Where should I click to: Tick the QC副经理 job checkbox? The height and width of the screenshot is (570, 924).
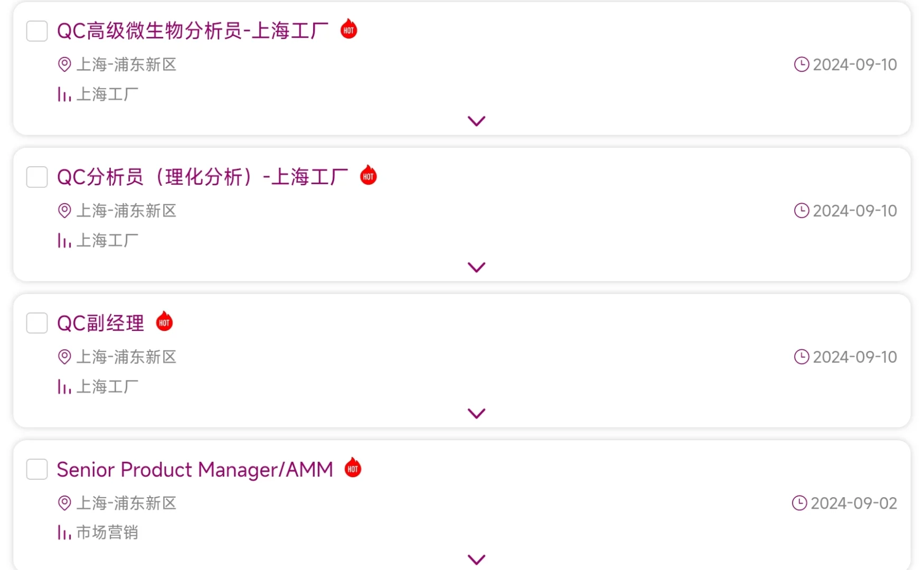37,323
